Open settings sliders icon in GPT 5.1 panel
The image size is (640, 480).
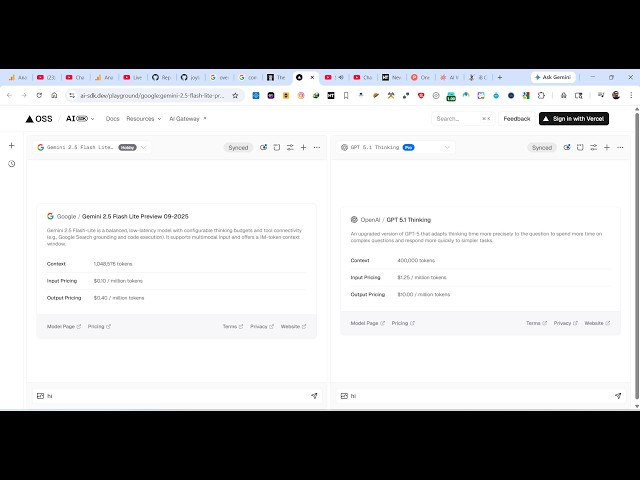coord(593,147)
